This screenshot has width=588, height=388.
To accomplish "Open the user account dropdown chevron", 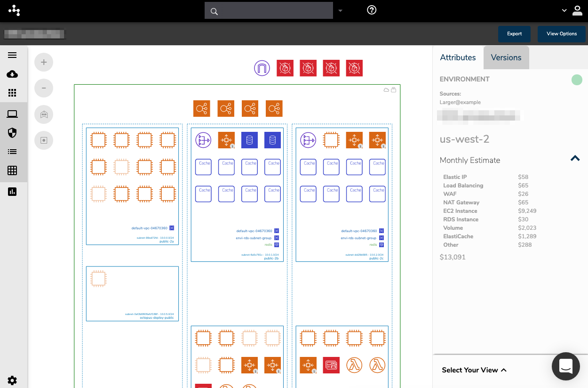I will pyautogui.click(x=564, y=11).
